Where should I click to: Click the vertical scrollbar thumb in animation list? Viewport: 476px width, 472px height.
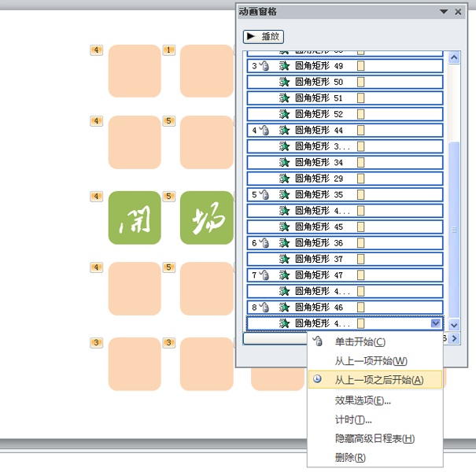tap(454, 230)
